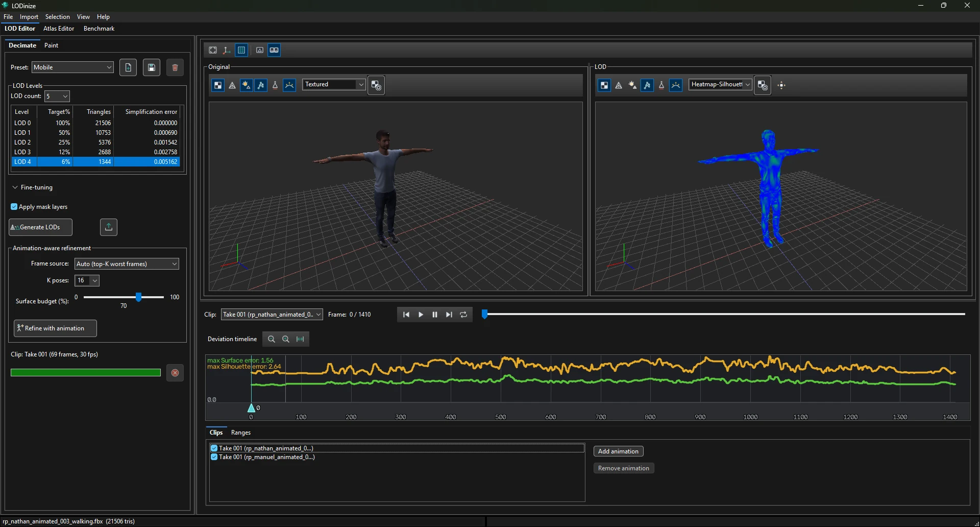Open material settings icon in Original viewport
Viewport: 980px width, 527px height.
[376, 85]
